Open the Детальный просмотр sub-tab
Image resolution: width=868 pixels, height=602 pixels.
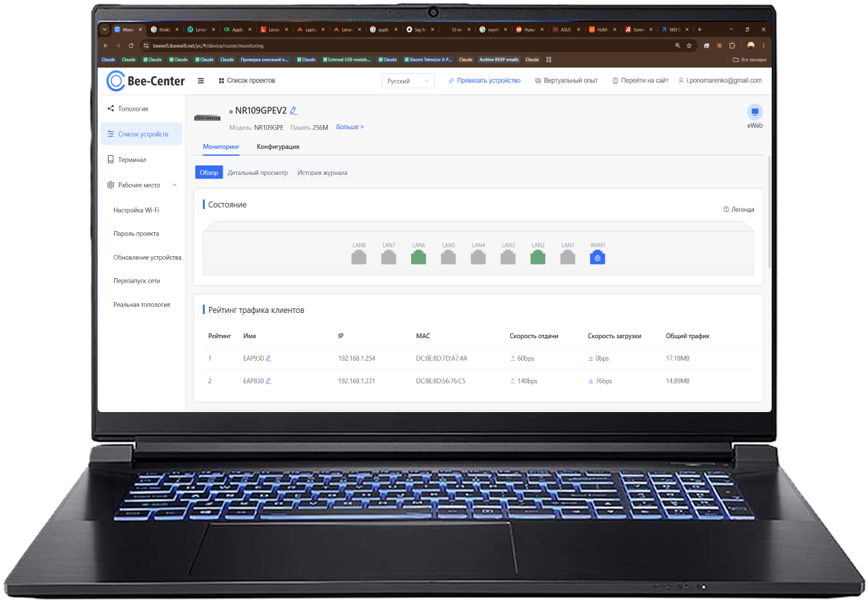coord(258,173)
